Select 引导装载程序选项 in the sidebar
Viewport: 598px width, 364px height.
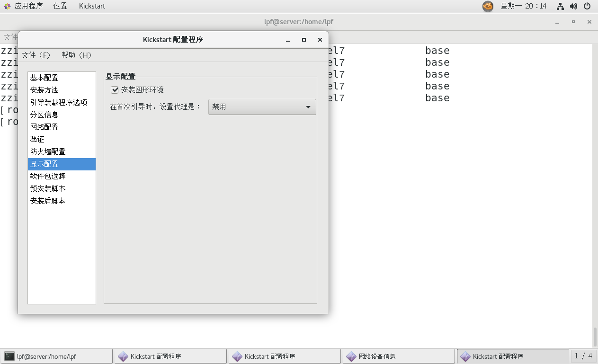[62, 102]
